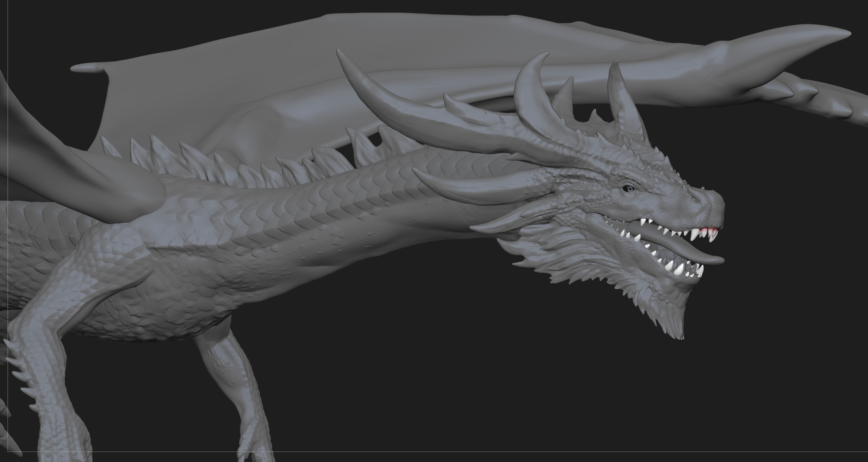The image size is (868, 462).
Task: Click the upright crescent horn on the head
Action: click(x=527, y=90)
